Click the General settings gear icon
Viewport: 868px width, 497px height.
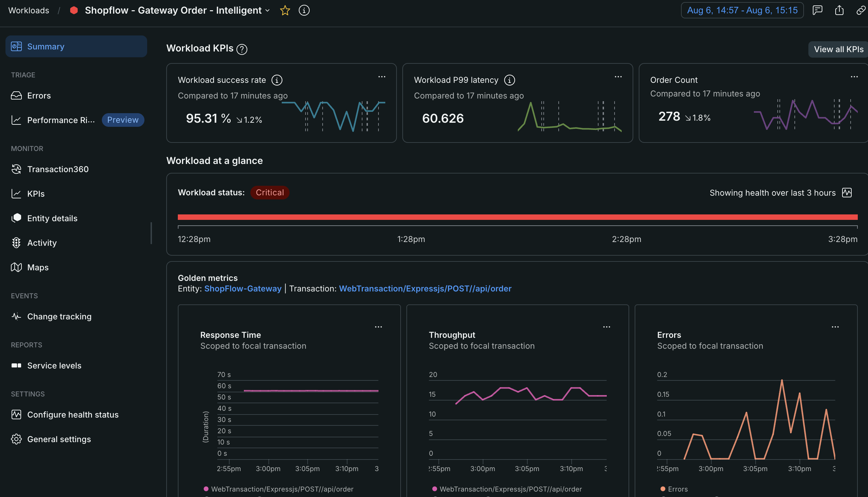(16, 439)
